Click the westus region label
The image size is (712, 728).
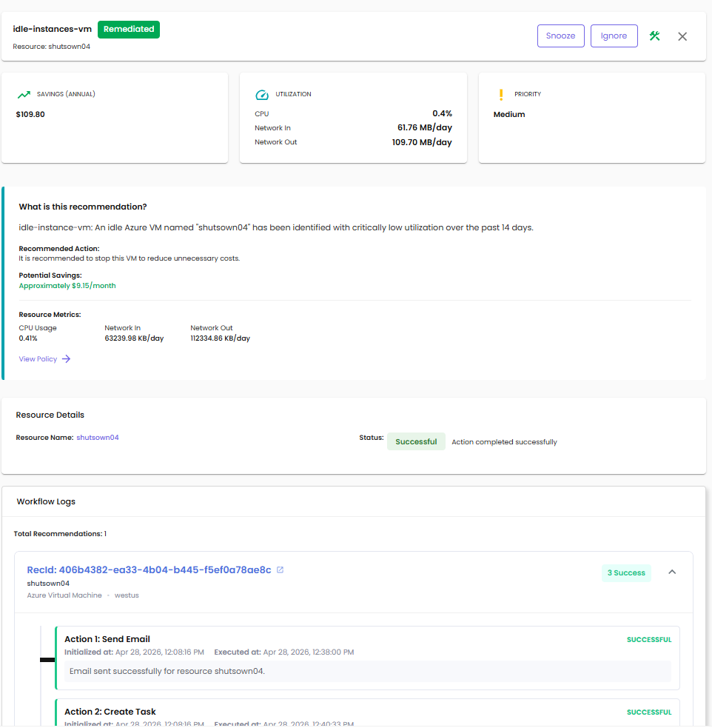pos(127,595)
